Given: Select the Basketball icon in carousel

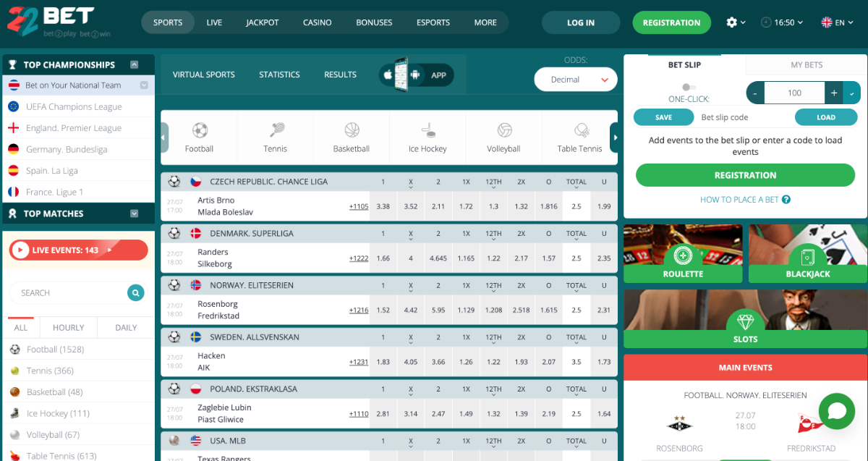Looking at the screenshot, I should [x=352, y=130].
